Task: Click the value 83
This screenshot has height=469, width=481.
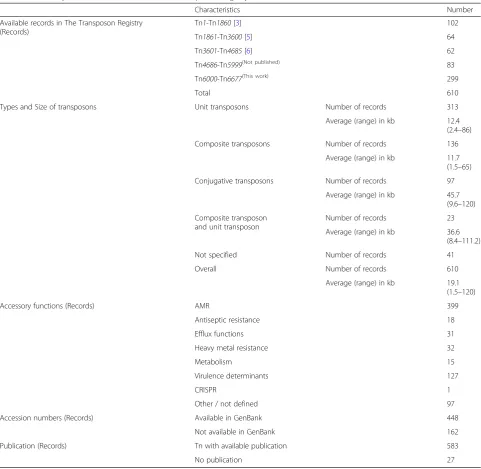Action: [451, 65]
